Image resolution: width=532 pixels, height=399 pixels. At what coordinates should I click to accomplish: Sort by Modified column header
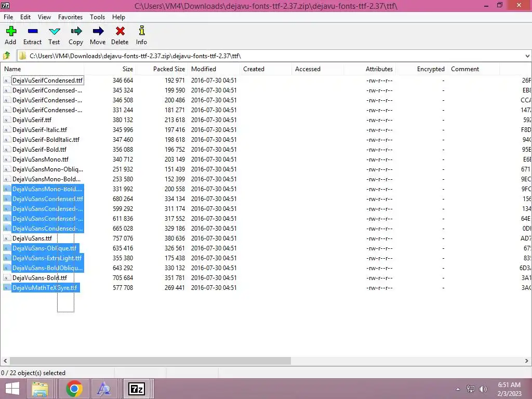point(214,69)
